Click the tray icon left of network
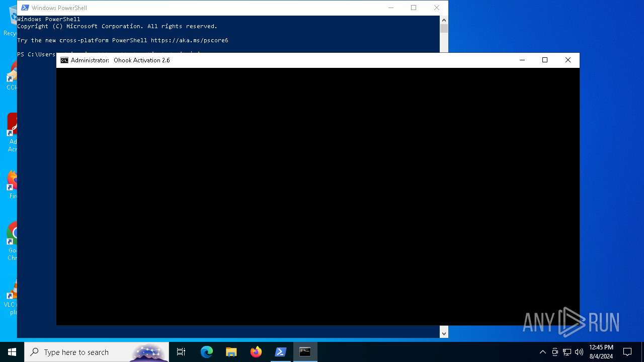The width and height of the screenshot is (644, 362). [555, 352]
